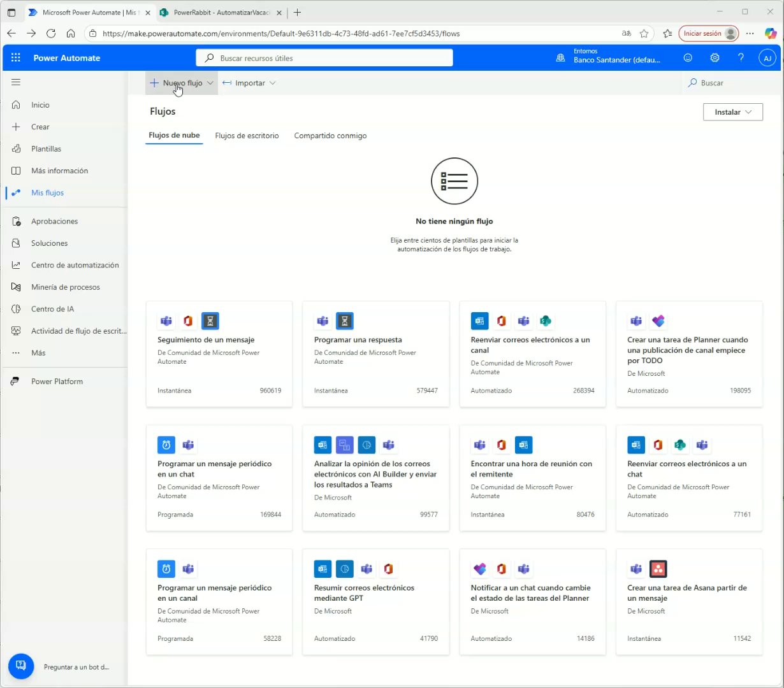Click the environment icon next to Entornos
Screen dimensions: 784x688
560,58
